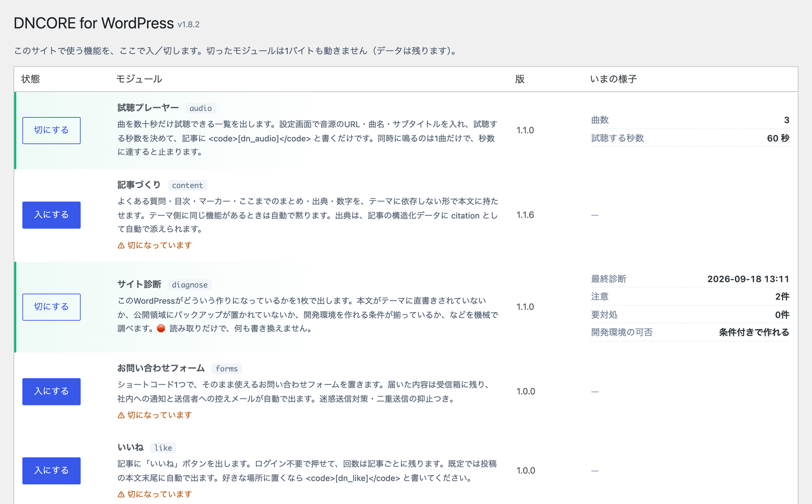812x504 pixels.
Task: Click version 1.1.0 of サイト診断
Action: [x=525, y=307]
